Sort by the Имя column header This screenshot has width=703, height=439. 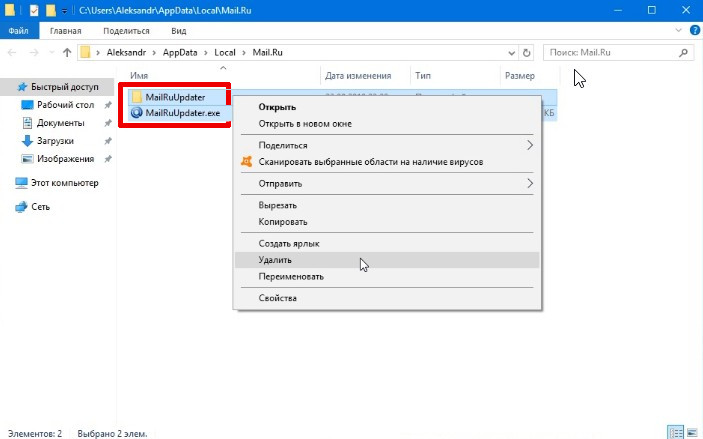click(x=139, y=76)
